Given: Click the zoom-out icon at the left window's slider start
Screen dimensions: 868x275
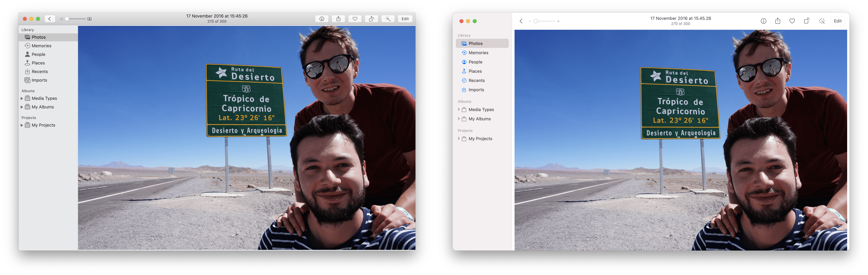Looking at the screenshot, I should (62, 19).
